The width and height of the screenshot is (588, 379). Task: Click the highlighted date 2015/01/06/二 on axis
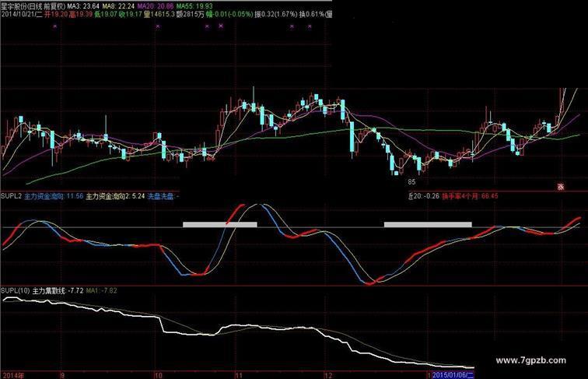coord(453,375)
